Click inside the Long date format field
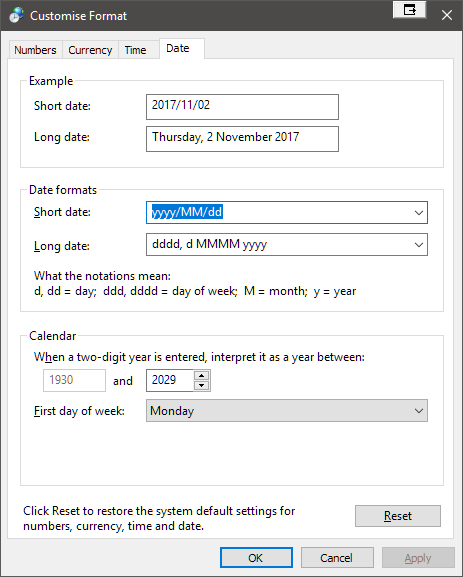The height and width of the screenshot is (577, 463). coord(279,244)
